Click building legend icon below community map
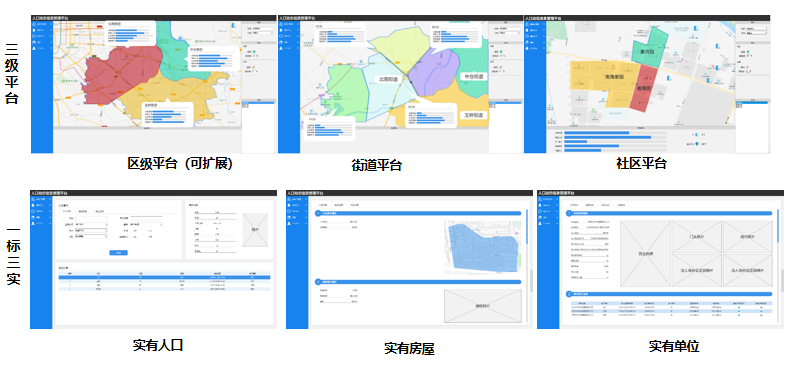 click(696, 135)
